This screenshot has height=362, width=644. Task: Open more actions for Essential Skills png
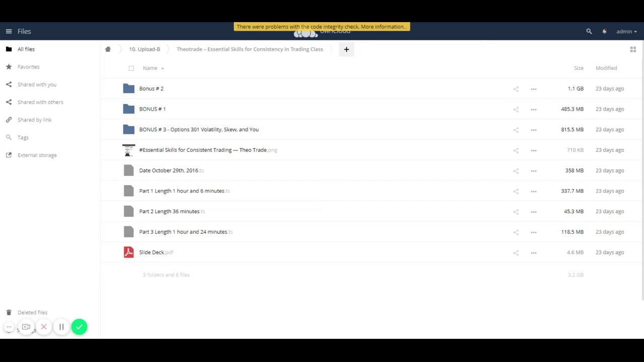click(x=533, y=150)
